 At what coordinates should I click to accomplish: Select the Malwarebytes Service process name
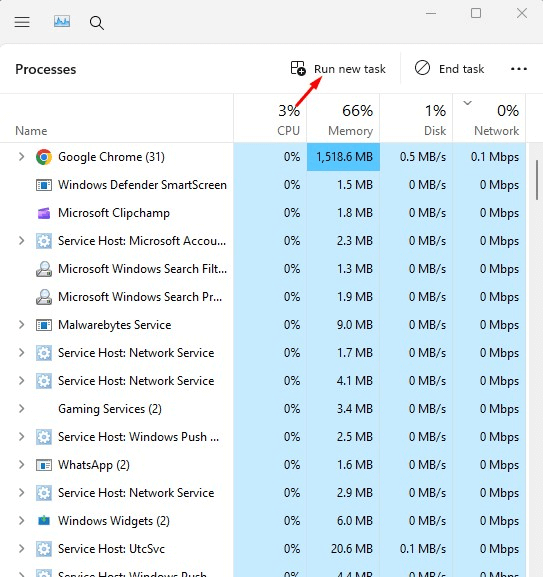click(x=115, y=325)
